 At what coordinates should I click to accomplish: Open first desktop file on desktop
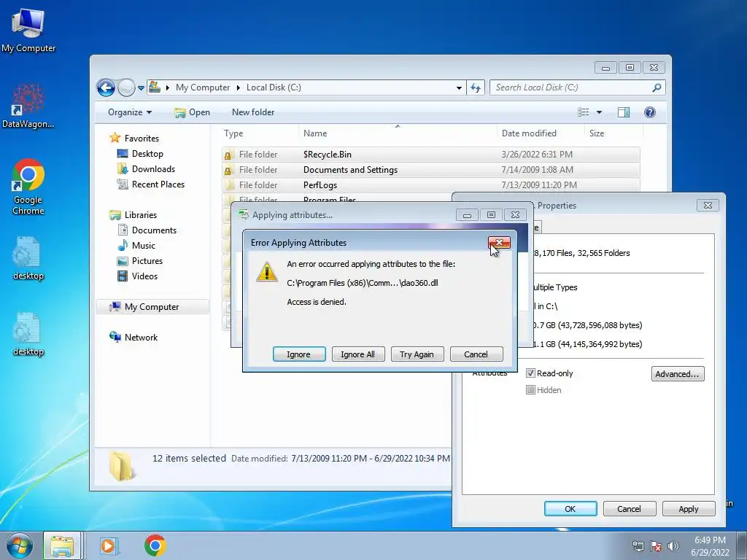pyautogui.click(x=28, y=259)
